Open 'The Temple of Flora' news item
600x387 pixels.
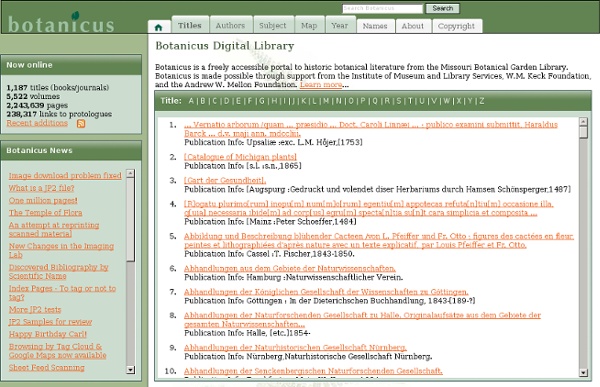tap(46, 212)
